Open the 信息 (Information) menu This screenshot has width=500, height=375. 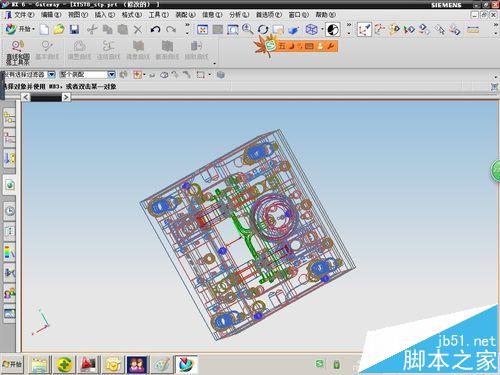[x=212, y=15]
